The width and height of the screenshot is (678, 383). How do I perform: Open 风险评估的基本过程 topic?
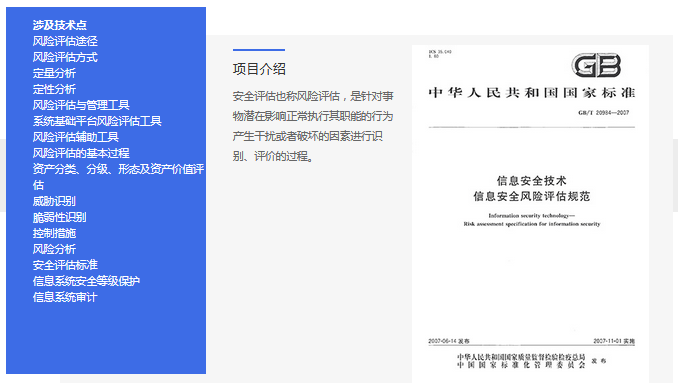[81, 153]
